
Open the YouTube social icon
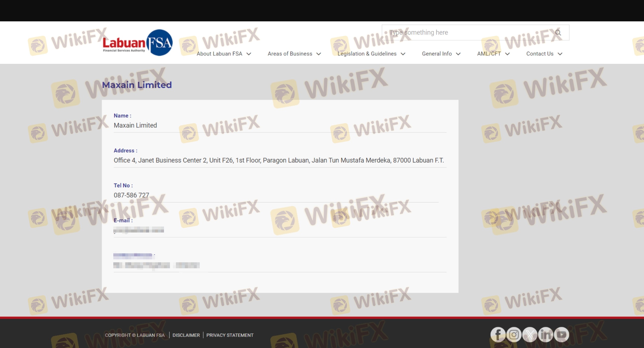coord(562,335)
